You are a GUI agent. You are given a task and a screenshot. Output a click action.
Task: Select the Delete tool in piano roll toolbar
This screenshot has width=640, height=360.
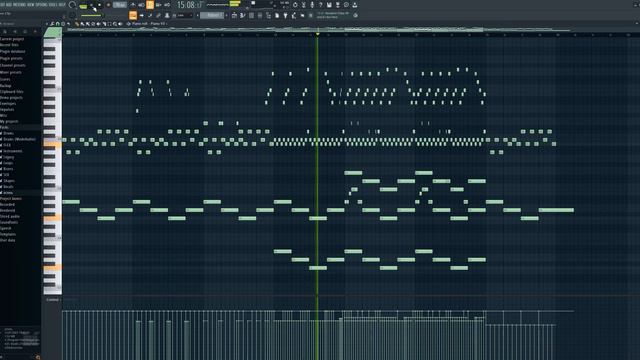click(x=93, y=24)
